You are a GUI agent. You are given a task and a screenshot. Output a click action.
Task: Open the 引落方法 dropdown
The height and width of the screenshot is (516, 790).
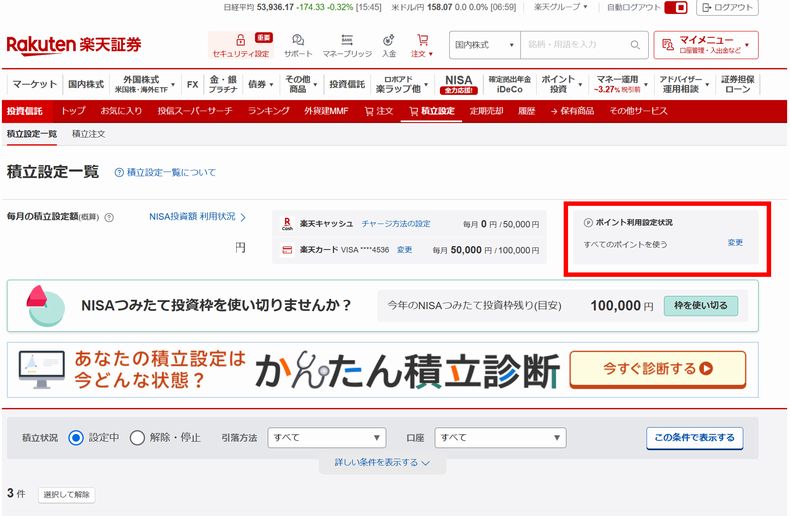pos(326,438)
